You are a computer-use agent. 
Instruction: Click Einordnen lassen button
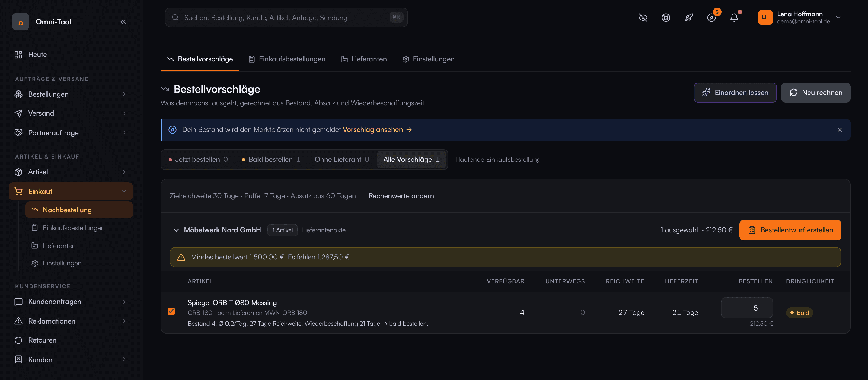coord(735,92)
